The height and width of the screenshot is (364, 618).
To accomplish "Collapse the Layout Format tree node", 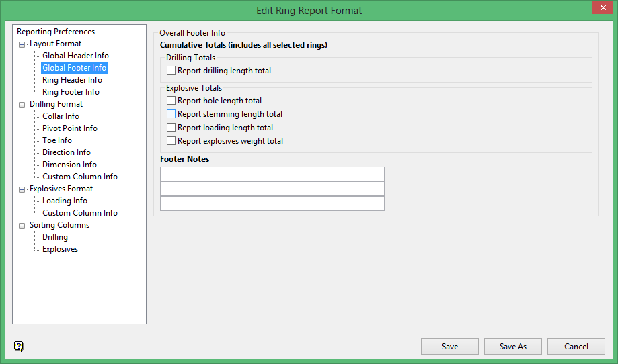I will pyautogui.click(x=22, y=44).
